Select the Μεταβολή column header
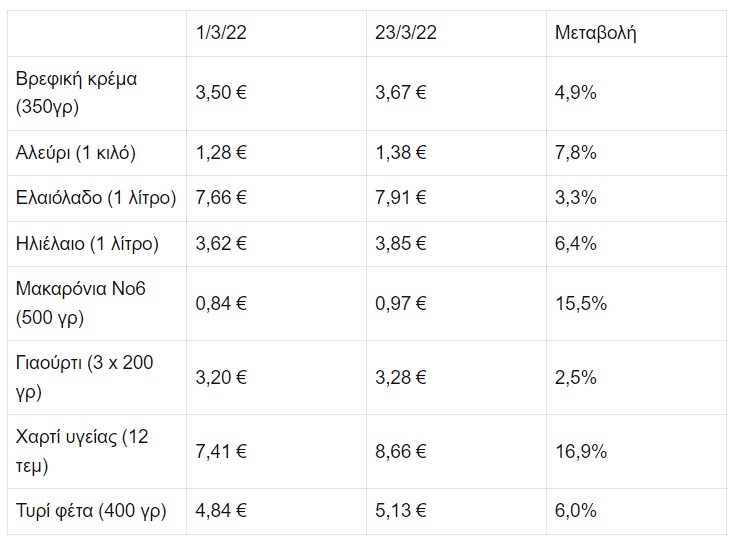This screenshot has height=542, width=734. tap(636, 33)
